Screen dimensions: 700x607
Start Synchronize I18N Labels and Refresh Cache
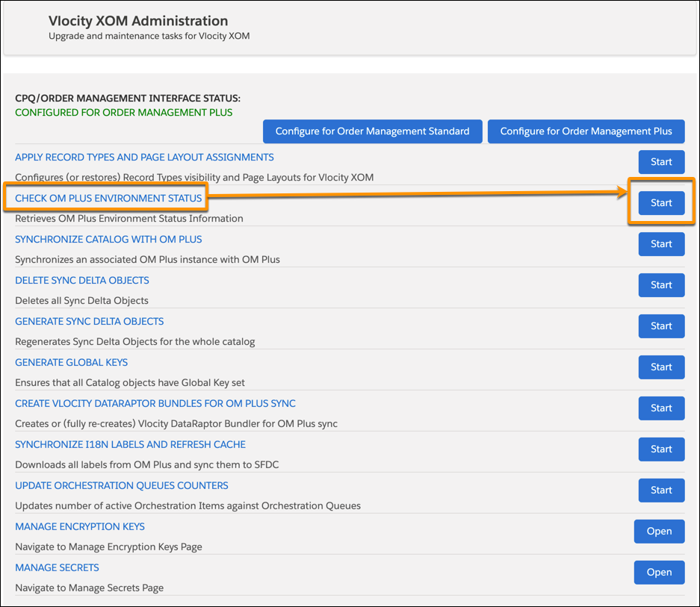[x=661, y=449]
